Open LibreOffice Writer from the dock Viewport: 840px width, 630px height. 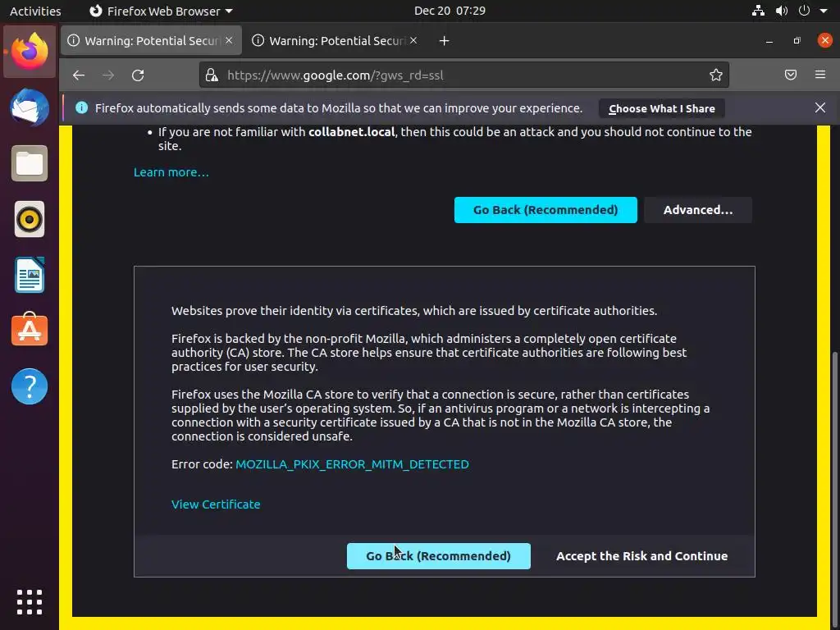30,275
